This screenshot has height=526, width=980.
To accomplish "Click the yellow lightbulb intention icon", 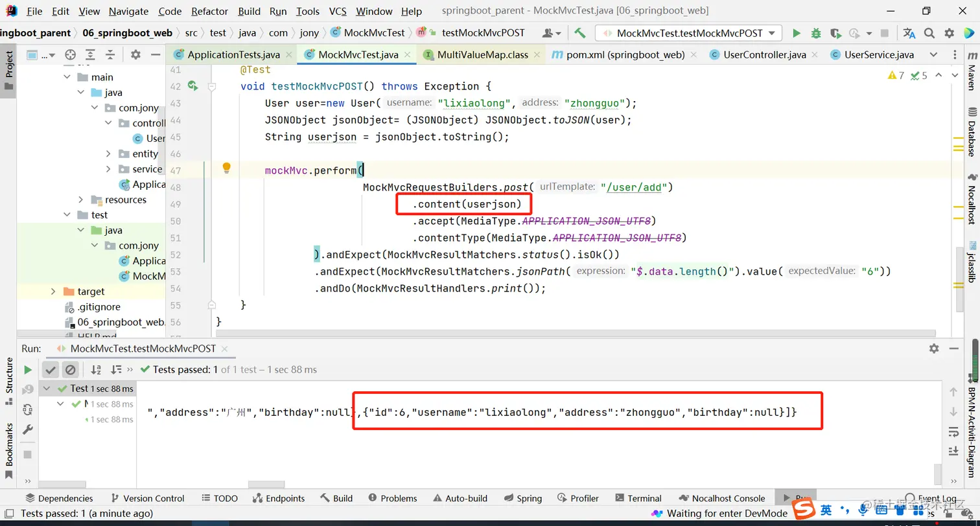I will 226,168.
